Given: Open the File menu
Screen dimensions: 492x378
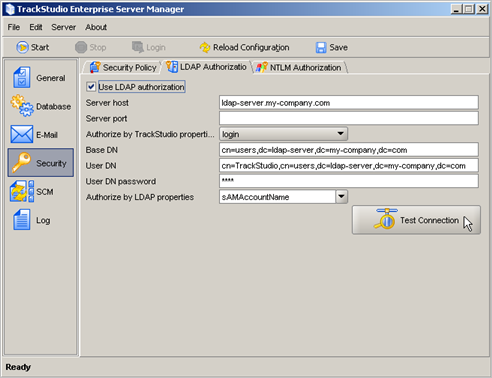Looking at the screenshot, I should pos(14,27).
